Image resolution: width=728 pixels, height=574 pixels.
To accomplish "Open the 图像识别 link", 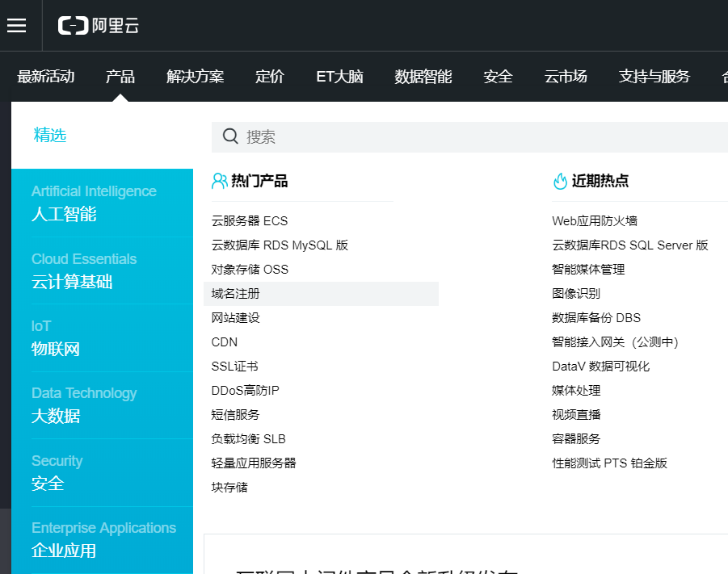I will [576, 294].
